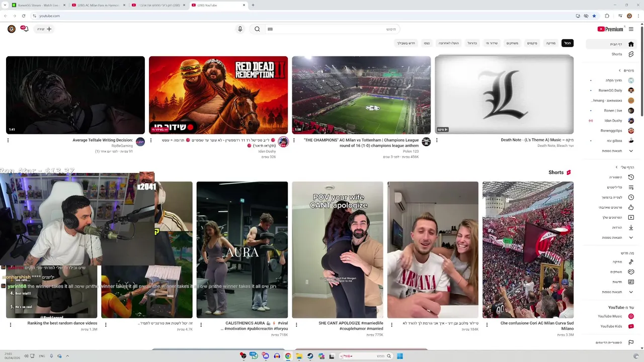Viewport: 644px width, 362px height.
Task: Toggle the hamburger guide menu icon
Action: pyautogui.click(x=631, y=29)
